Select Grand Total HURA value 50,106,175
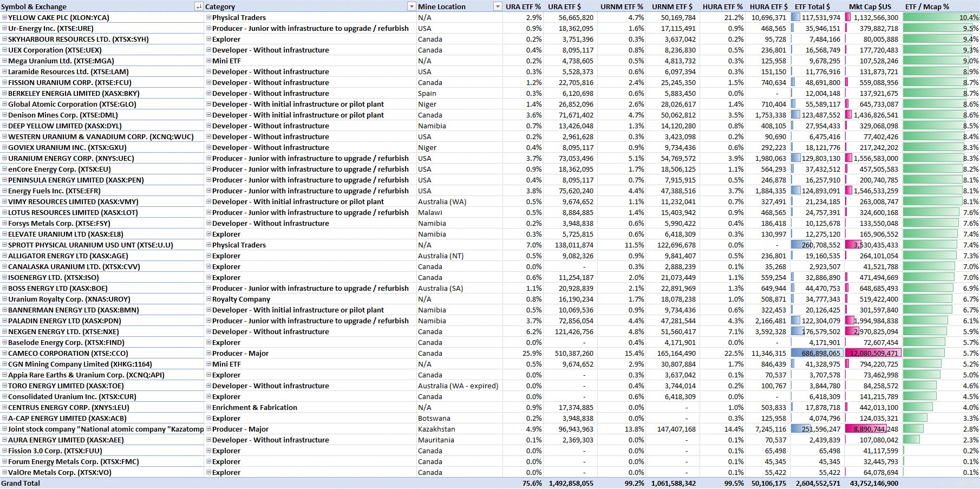The image size is (980, 489). pos(769,483)
